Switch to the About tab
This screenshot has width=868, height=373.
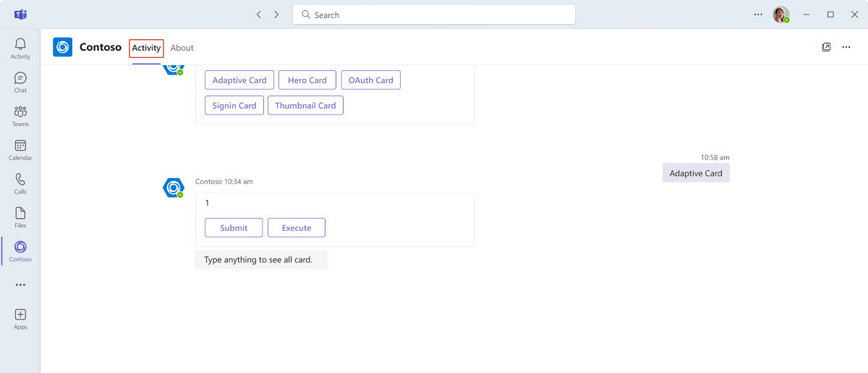(182, 48)
